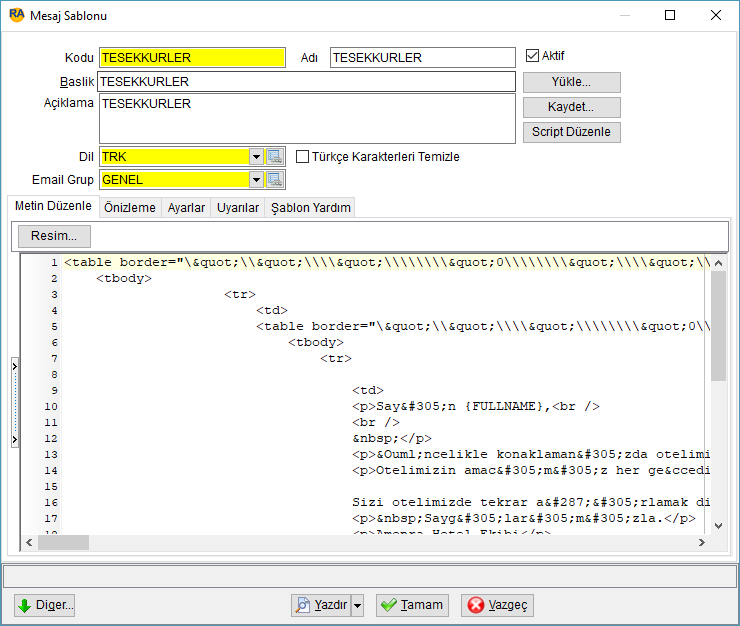Viewport: 740px width, 626px height.
Task: Click the Baslik input field
Action: tap(307, 82)
